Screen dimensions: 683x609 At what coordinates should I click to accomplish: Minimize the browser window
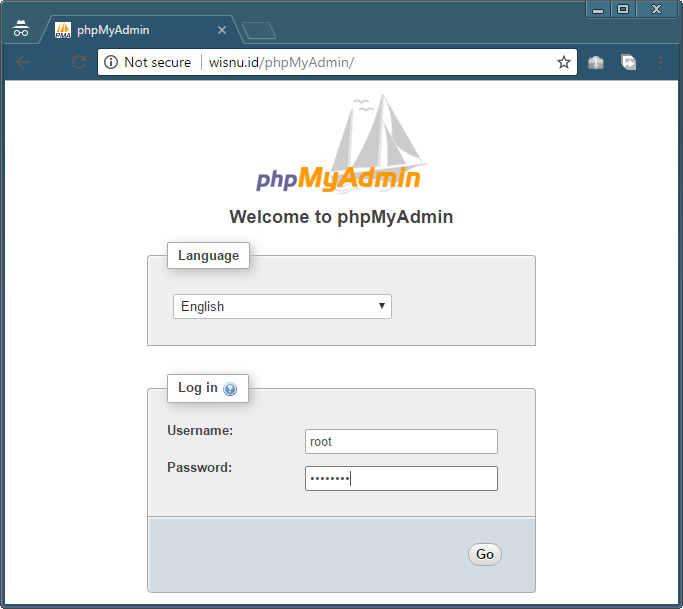click(598, 9)
